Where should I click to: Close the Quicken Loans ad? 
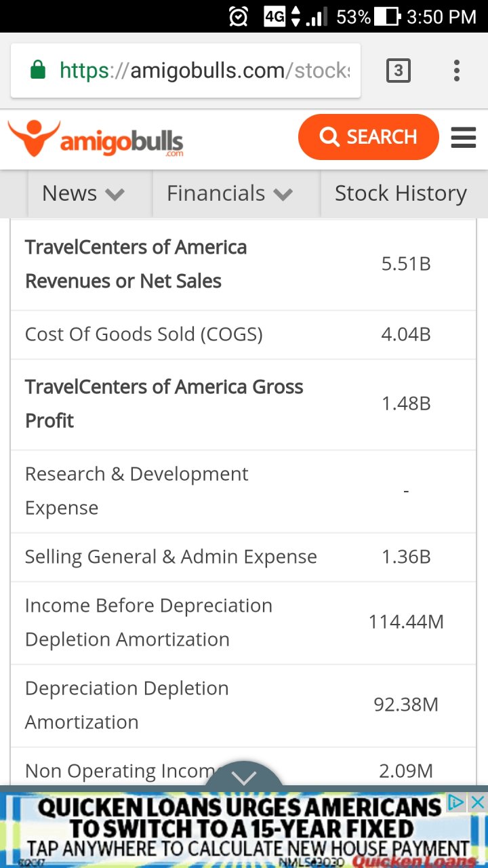(478, 803)
